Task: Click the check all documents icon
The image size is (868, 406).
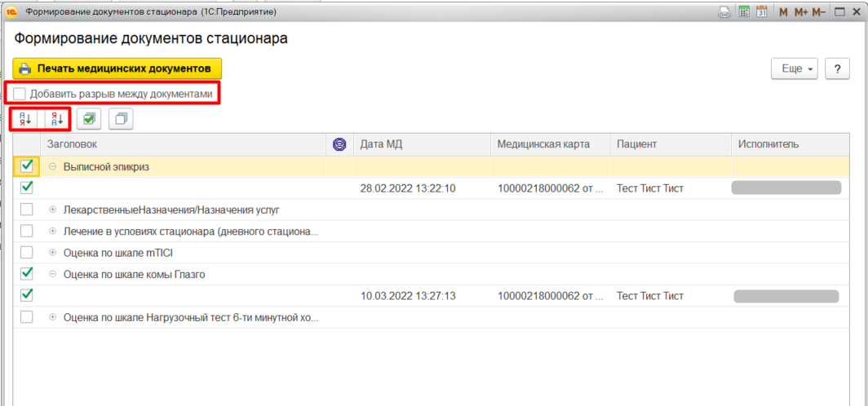Action: (x=90, y=119)
